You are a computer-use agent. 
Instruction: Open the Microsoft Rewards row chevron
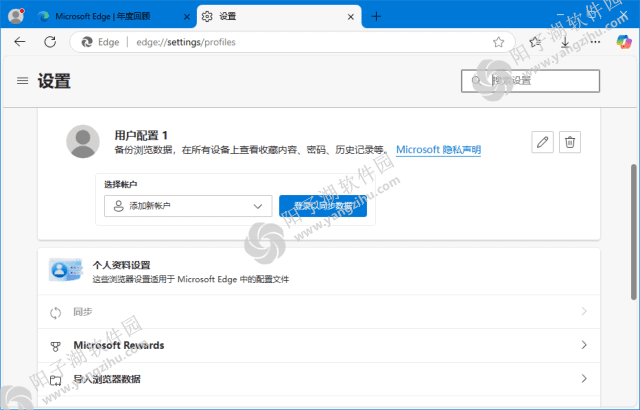click(x=584, y=345)
